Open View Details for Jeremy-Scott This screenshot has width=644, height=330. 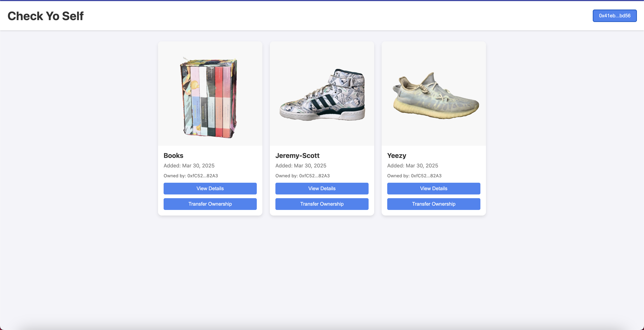[x=322, y=188]
